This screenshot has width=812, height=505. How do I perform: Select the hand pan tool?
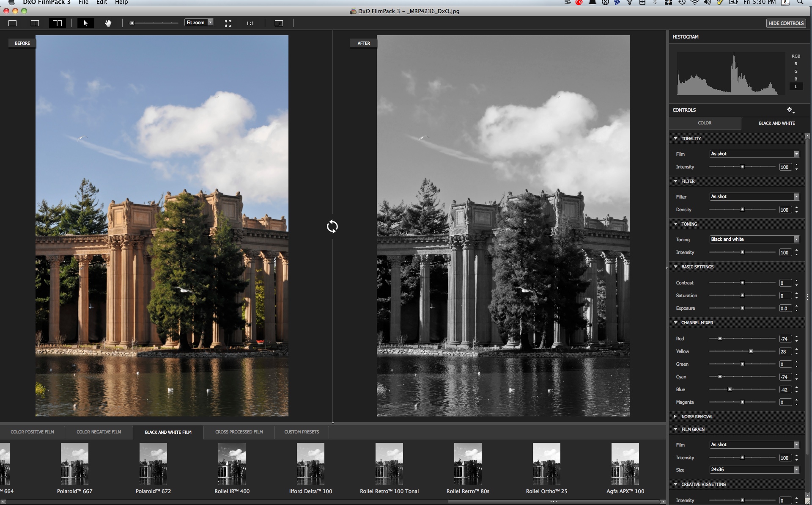click(x=108, y=23)
